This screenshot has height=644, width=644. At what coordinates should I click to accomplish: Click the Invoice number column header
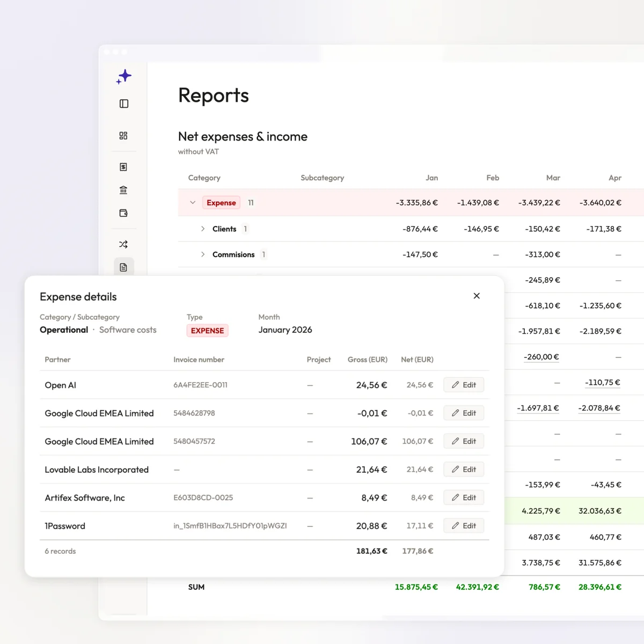[x=199, y=360]
